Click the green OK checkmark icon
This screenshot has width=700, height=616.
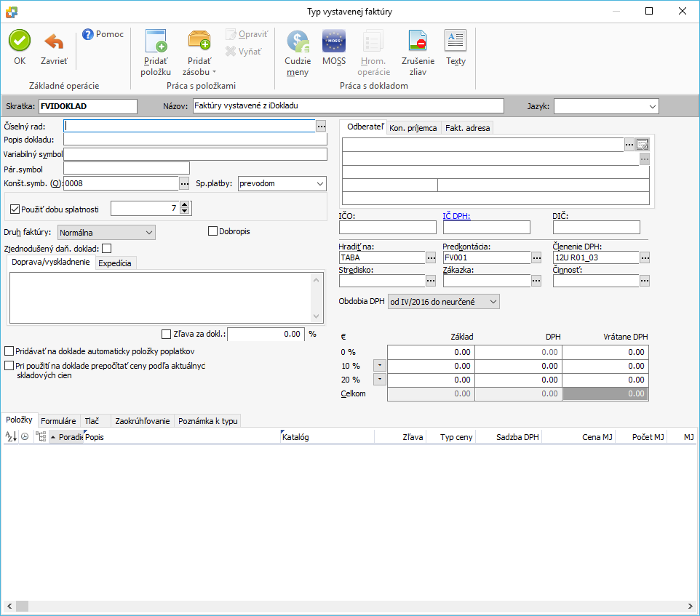tap(20, 41)
